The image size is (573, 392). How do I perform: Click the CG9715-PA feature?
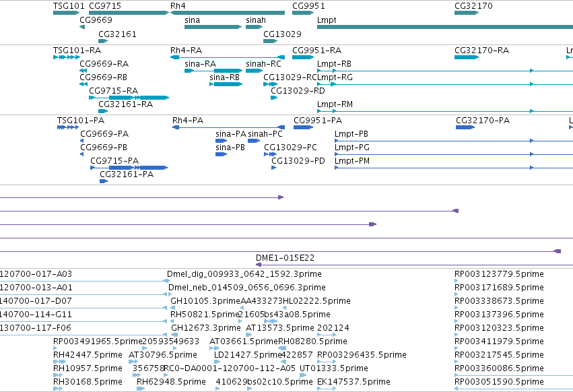pos(129,168)
